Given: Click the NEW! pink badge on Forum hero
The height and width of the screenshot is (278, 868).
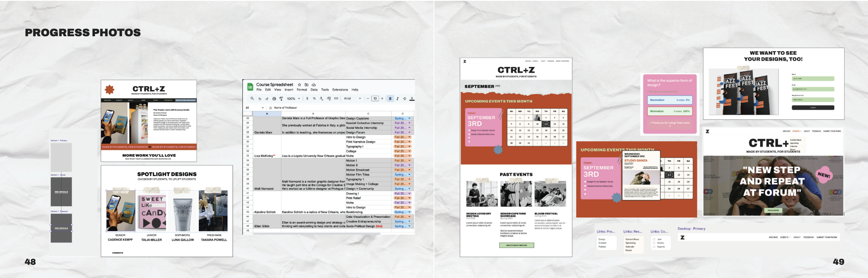Looking at the screenshot, I should 824,175.
